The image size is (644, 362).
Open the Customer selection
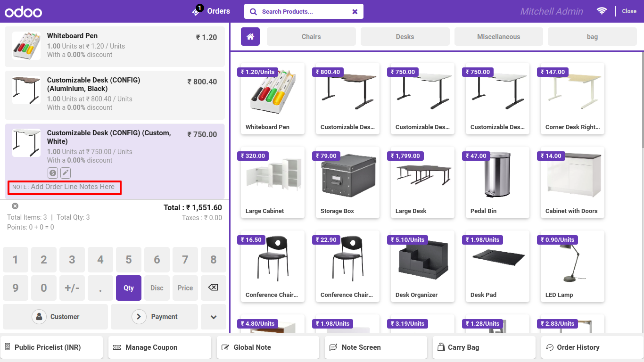pos(56,317)
